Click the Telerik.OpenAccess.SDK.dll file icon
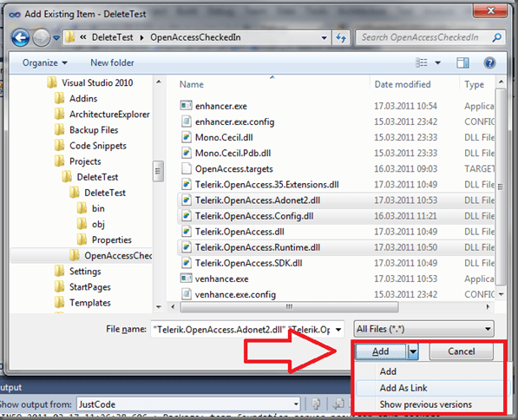 pos(187,263)
